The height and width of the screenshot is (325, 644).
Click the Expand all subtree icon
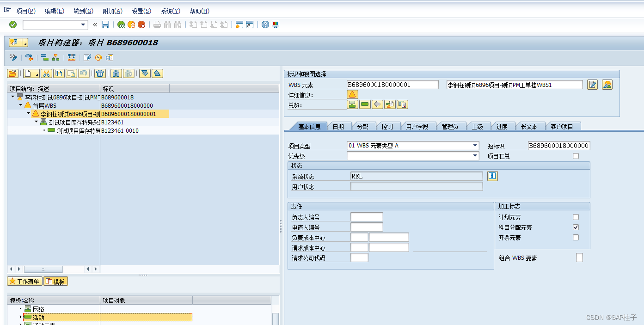(145, 73)
